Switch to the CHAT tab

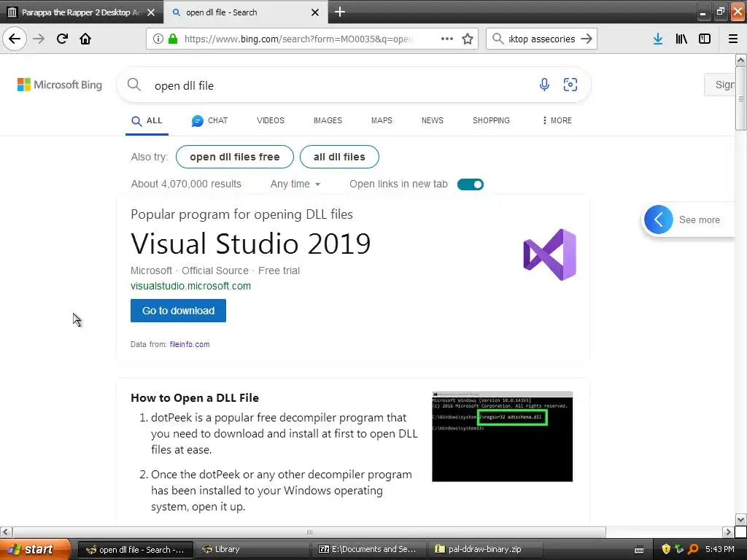[209, 121]
